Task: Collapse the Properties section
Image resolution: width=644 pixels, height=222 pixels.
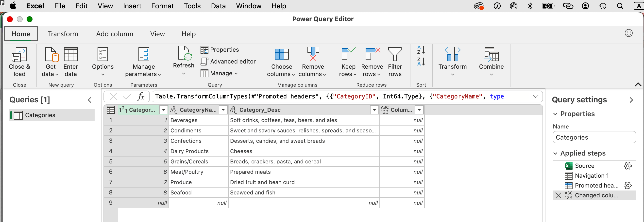Action: (555, 114)
